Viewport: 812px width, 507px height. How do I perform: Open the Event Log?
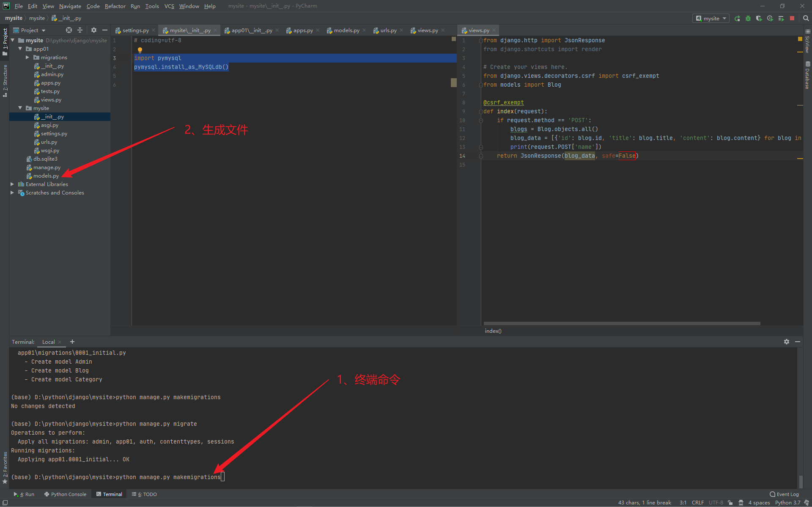785,494
